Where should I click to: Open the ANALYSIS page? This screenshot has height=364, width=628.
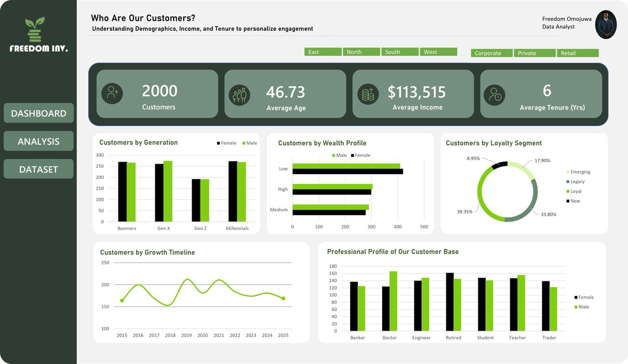pos(39,141)
